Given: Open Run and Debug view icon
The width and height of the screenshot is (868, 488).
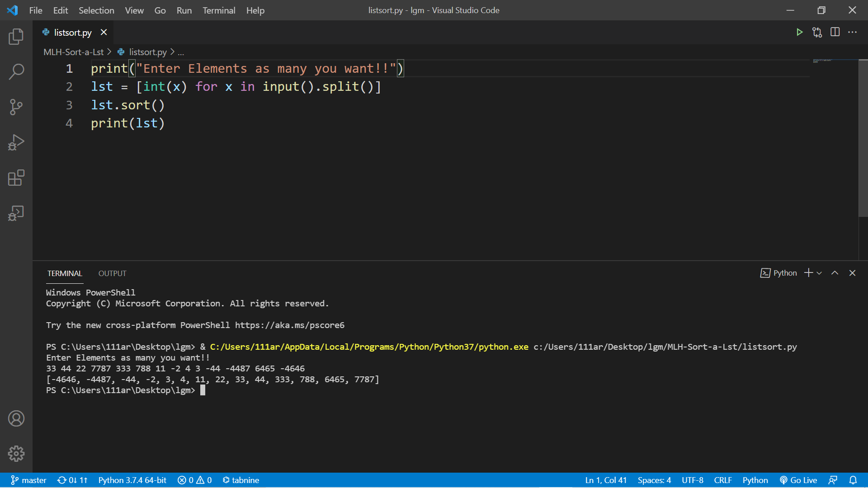Looking at the screenshot, I should click(16, 142).
